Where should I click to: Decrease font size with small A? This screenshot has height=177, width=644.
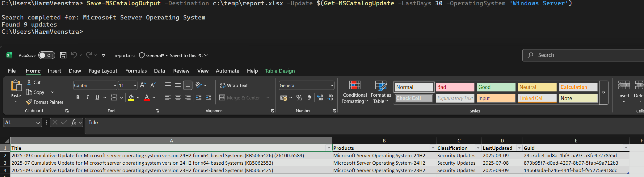153,85
